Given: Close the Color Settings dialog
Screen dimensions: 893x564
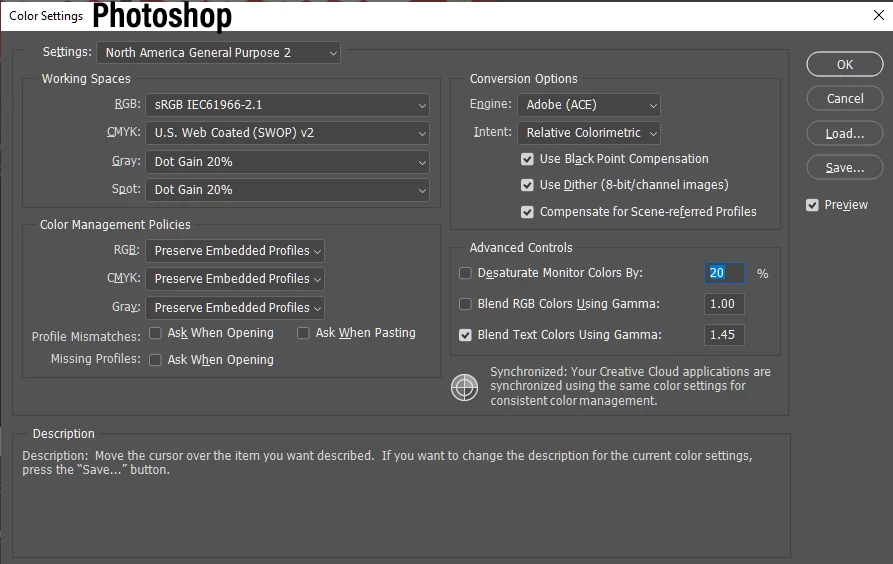Looking at the screenshot, I should (879, 15).
